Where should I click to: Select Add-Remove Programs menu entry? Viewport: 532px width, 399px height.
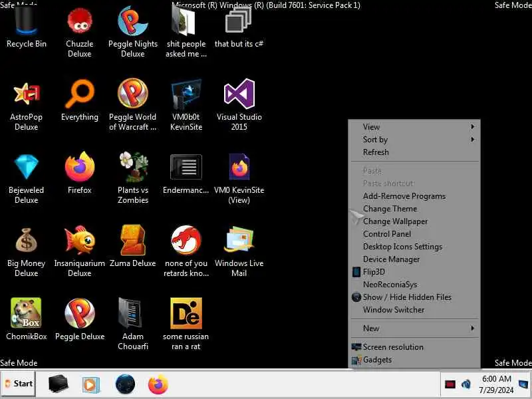pos(414,196)
